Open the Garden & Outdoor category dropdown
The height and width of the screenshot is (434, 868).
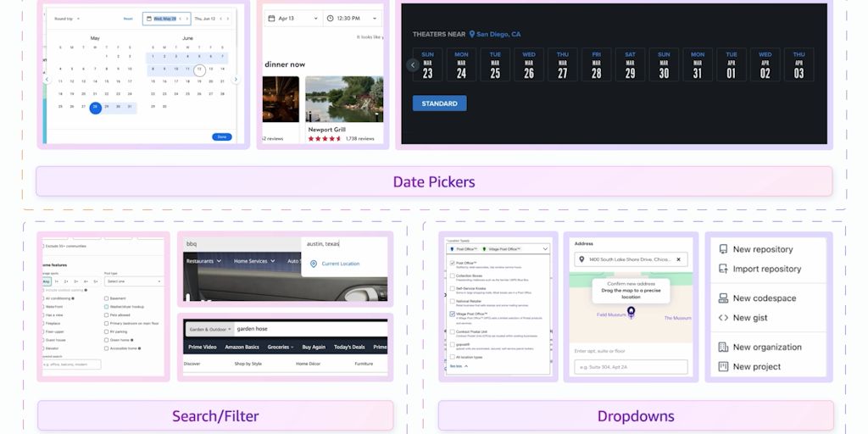(210, 330)
